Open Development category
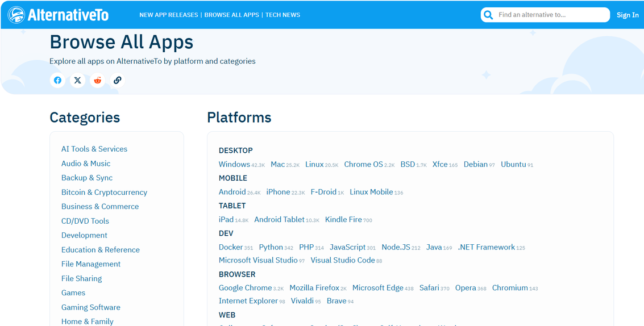This screenshot has width=644, height=326. tap(84, 235)
